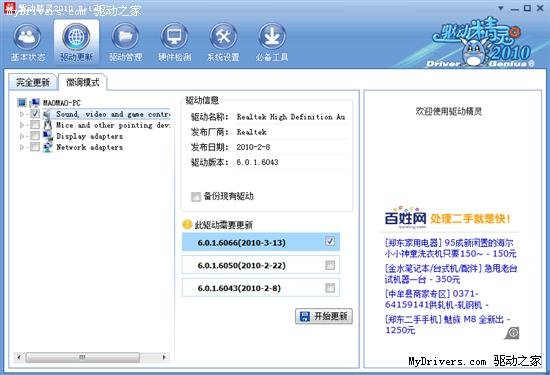Screen dimensions: 550x375
Task: Click the yellow warning icon beside 此驱动需要更新
Action: pos(187,224)
